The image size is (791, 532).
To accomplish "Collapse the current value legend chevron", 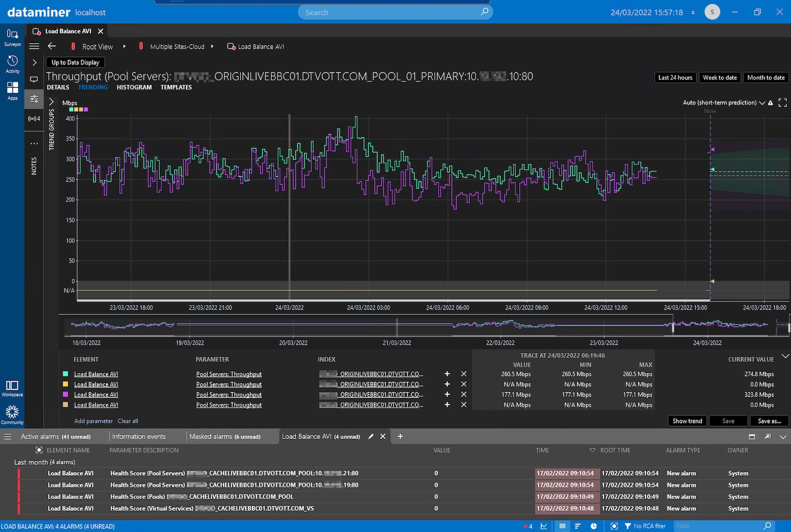I will tap(785, 356).
